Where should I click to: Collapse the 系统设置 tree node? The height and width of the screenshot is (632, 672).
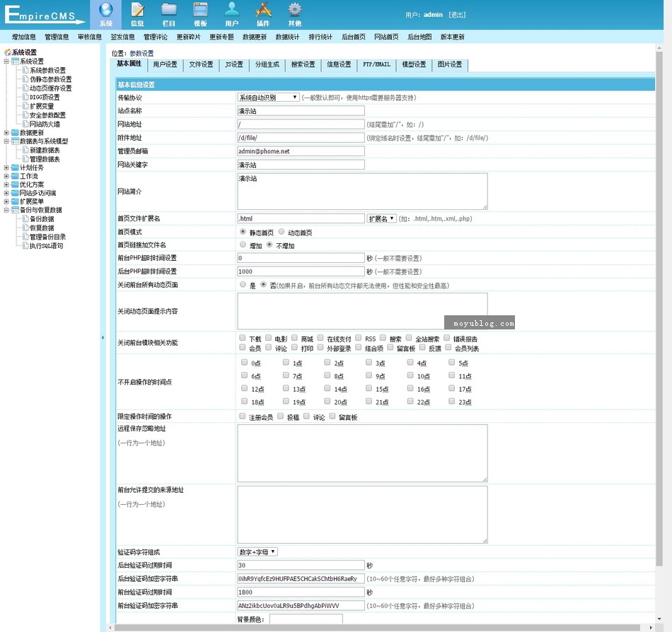coord(6,62)
